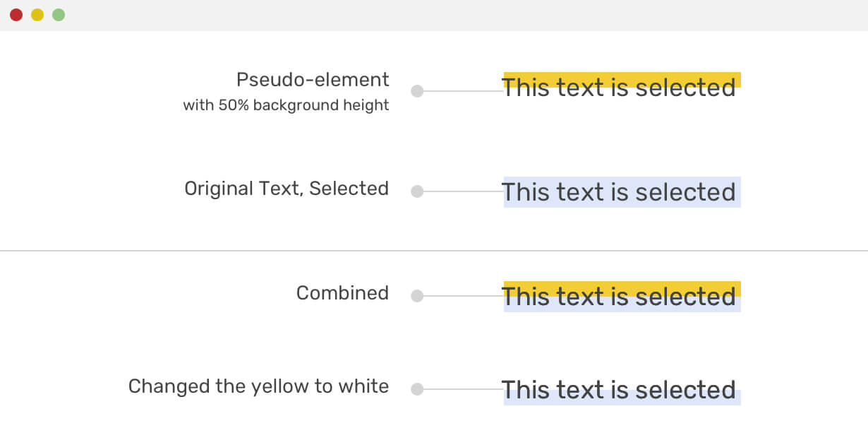This screenshot has width=868, height=445.
Task: Click the 'Original Text, Selected' label
Action: coord(287,189)
